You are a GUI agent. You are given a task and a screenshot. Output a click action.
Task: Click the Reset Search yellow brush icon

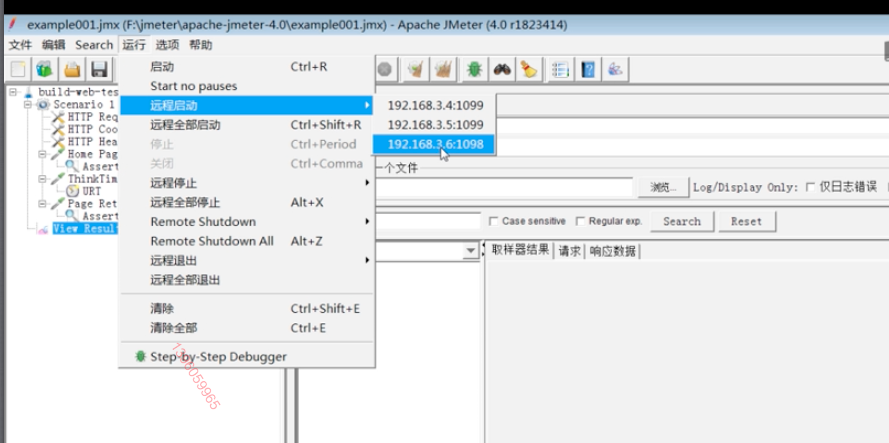[x=529, y=70]
